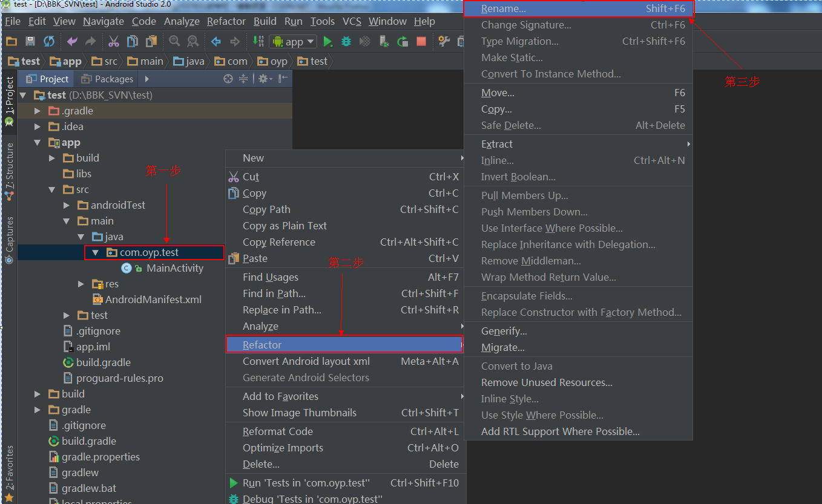Expand the res folder
Viewport: 822px width, 504px height.
(x=81, y=284)
